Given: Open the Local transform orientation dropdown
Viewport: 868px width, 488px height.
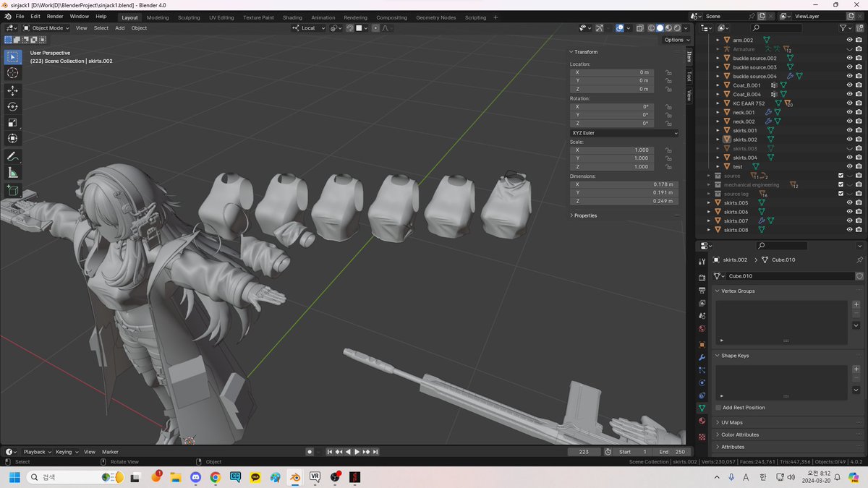Looking at the screenshot, I should [x=310, y=28].
